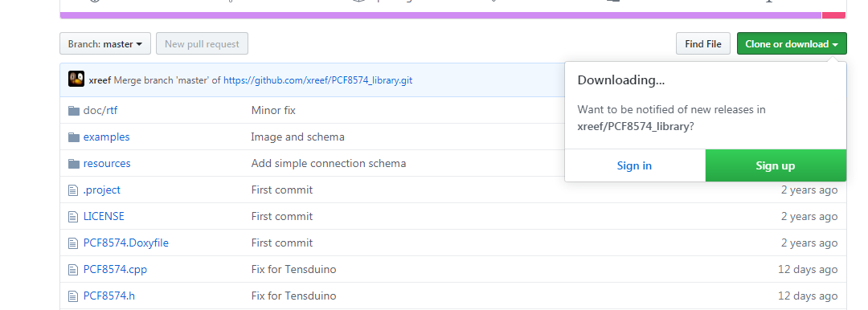Open the LICENSE file
The image size is (868, 310).
pyautogui.click(x=104, y=217)
